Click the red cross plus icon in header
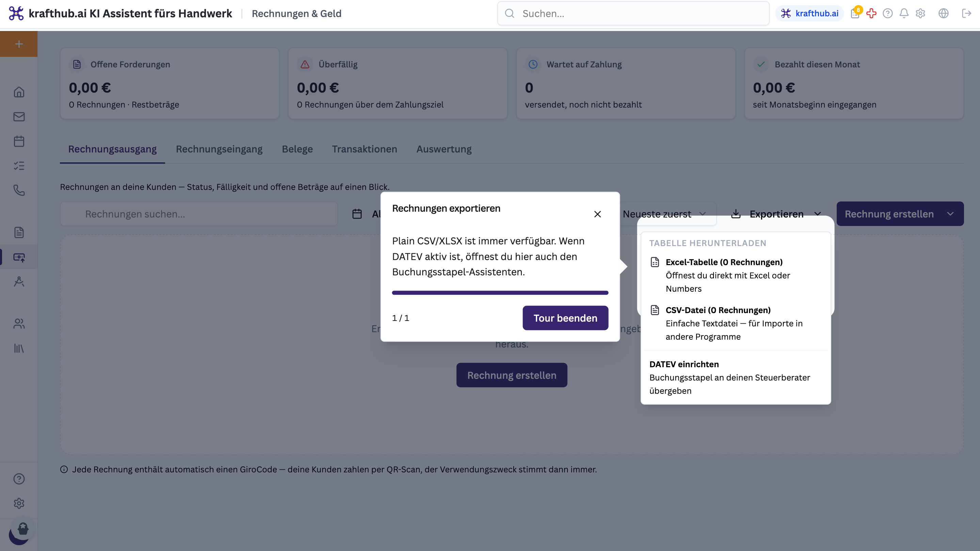This screenshot has height=551, width=980. coord(871,13)
